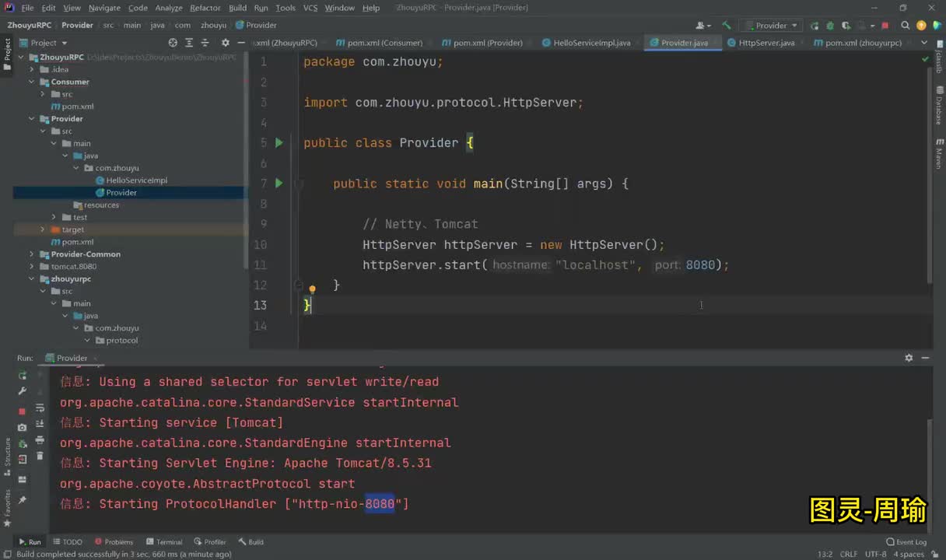
Task: Open the Event Log
Action: click(906, 542)
